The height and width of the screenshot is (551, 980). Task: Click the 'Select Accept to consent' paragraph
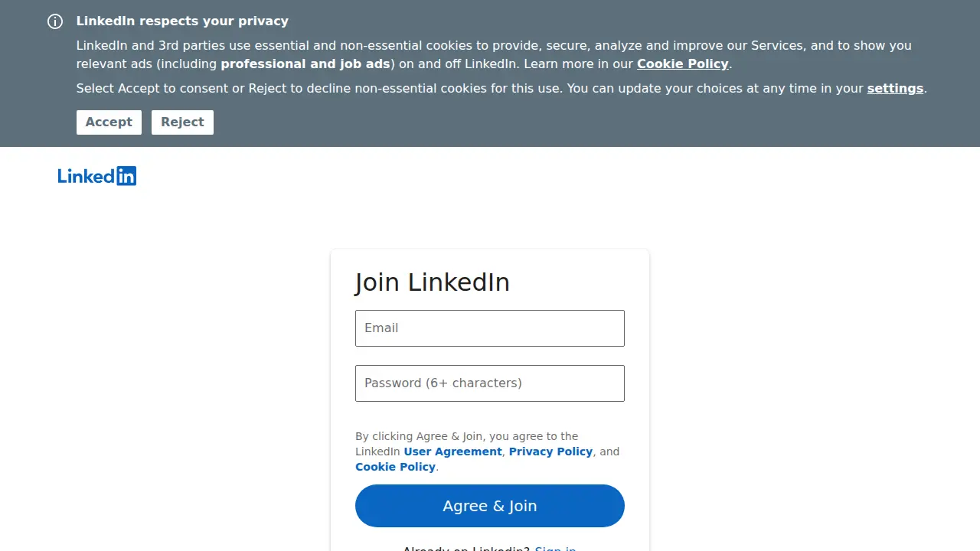click(501, 89)
